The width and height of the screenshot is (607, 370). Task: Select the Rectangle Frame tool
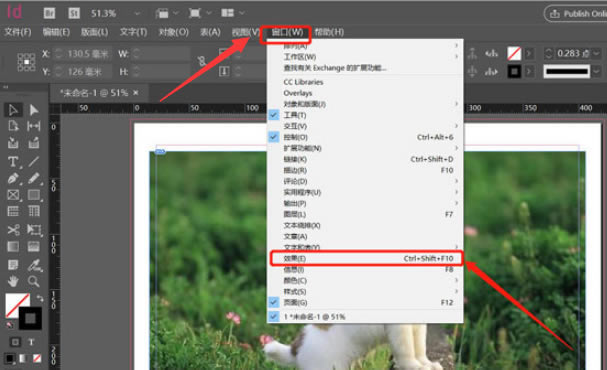[x=13, y=195]
